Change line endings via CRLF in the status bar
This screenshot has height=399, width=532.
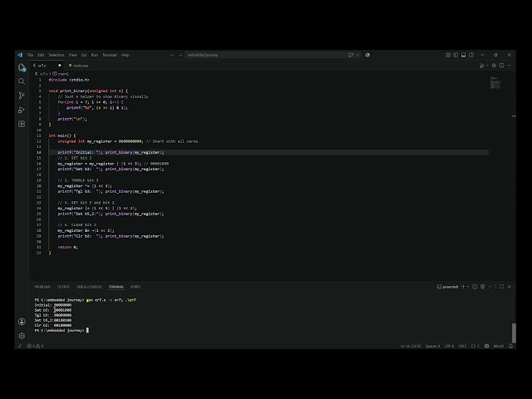(x=462, y=346)
